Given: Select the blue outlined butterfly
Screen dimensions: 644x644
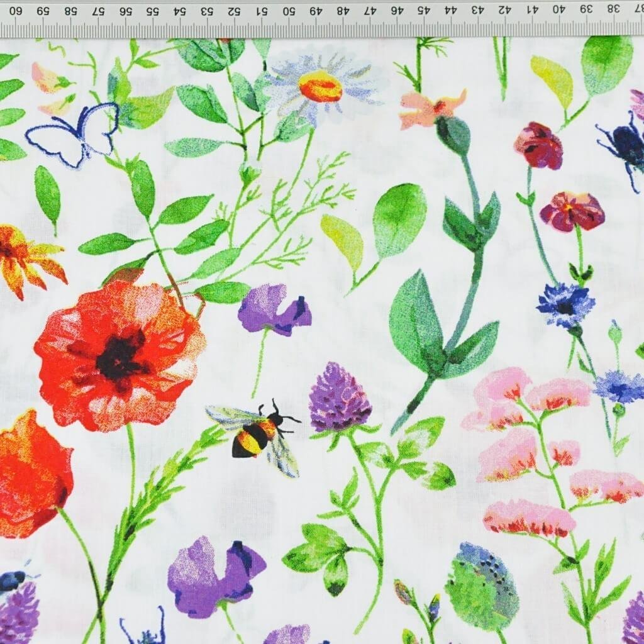Looking at the screenshot, I should click(75, 135).
